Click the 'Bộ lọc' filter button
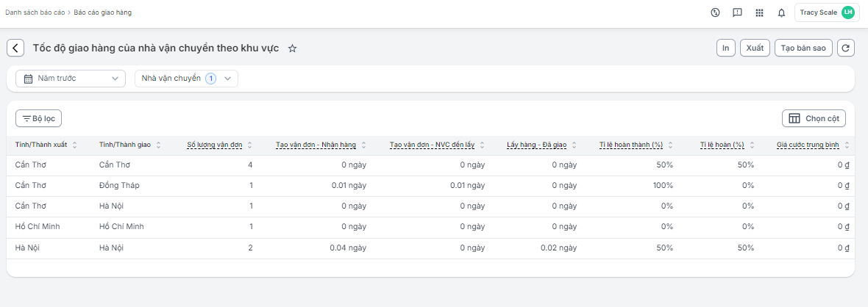Viewport: 868px width, 307px height. coord(39,118)
